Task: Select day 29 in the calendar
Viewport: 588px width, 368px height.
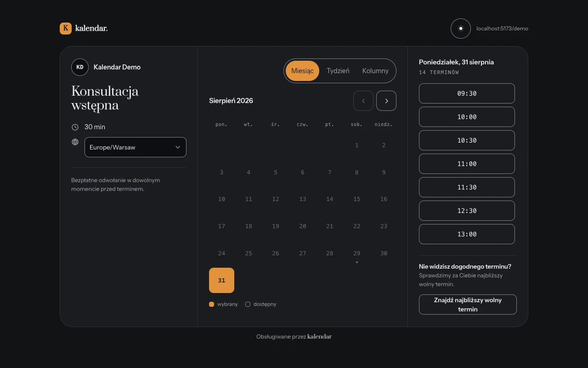Action: pyautogui.click(x=357, y=253)
